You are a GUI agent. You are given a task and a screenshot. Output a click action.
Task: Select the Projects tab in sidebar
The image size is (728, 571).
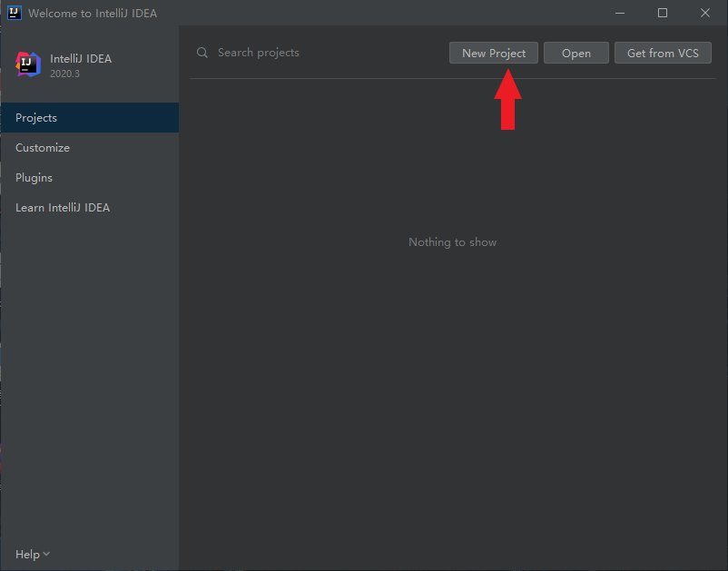pos(90,118)
